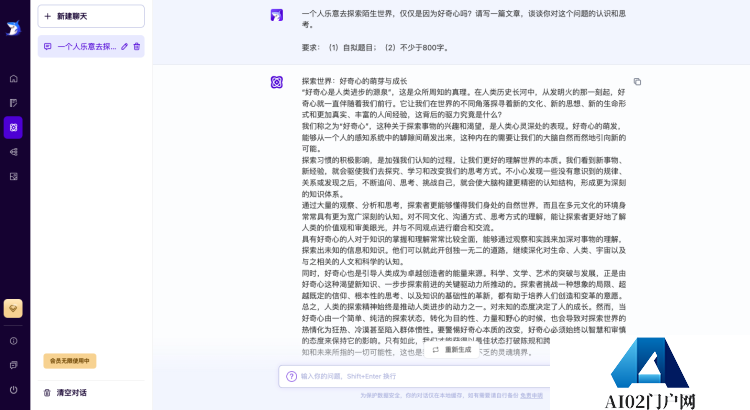This screenshot has height=410, width=750.
Task: Open the feedback message sidebar icon
Action: point(13,365)
